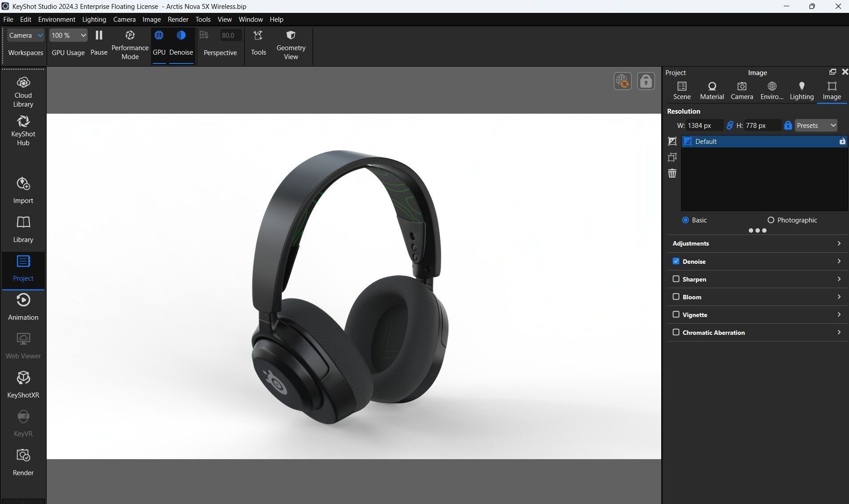Open the Tools toolbar item

258,43
